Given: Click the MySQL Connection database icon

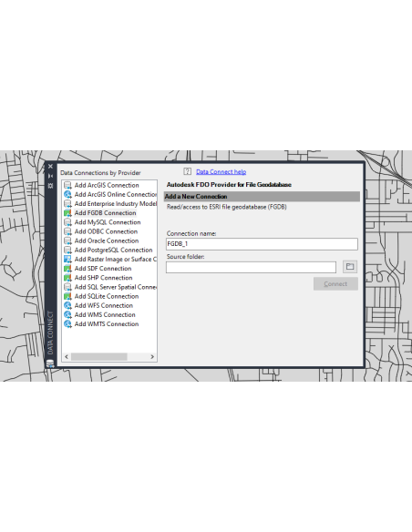Looking at the screenshot, I should point(67,222).
